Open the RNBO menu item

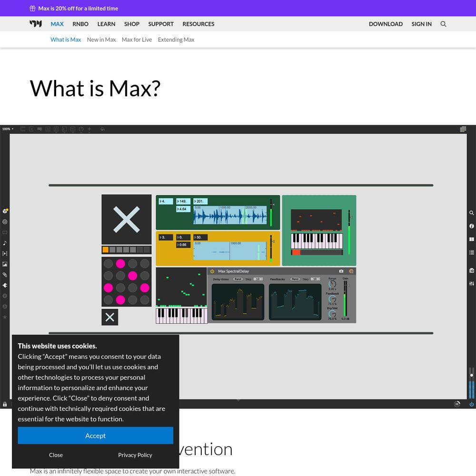coord(80,24)
